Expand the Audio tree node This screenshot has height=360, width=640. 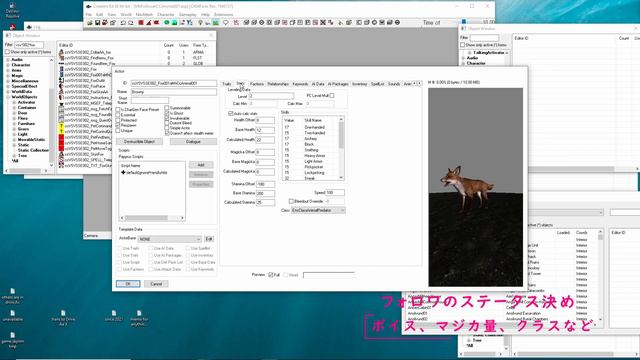[8, 60]
